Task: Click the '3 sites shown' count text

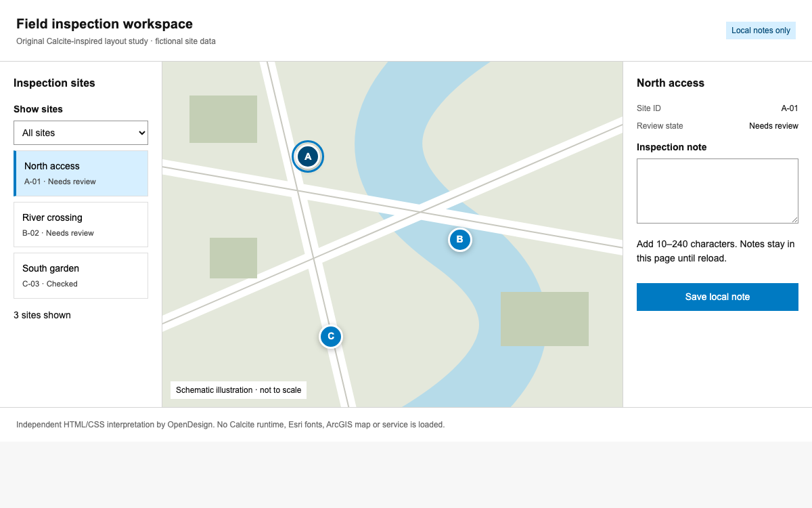Action: [42, 315]
